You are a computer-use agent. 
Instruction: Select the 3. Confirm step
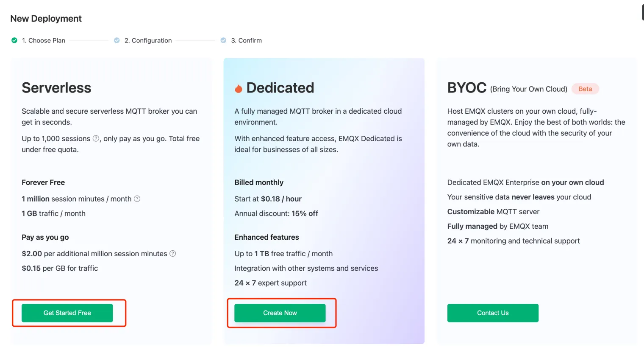click(246, 40)
